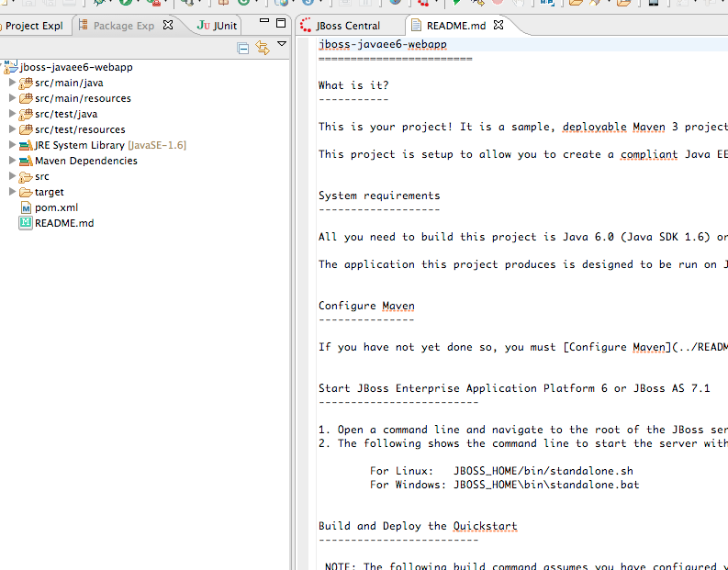Click the target folder icon
Image resolution: width=728 pixels, height=570 pixels.
26,192
